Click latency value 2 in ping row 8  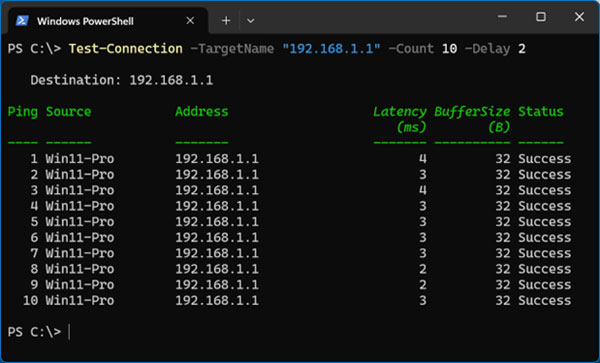pos(422,269)
